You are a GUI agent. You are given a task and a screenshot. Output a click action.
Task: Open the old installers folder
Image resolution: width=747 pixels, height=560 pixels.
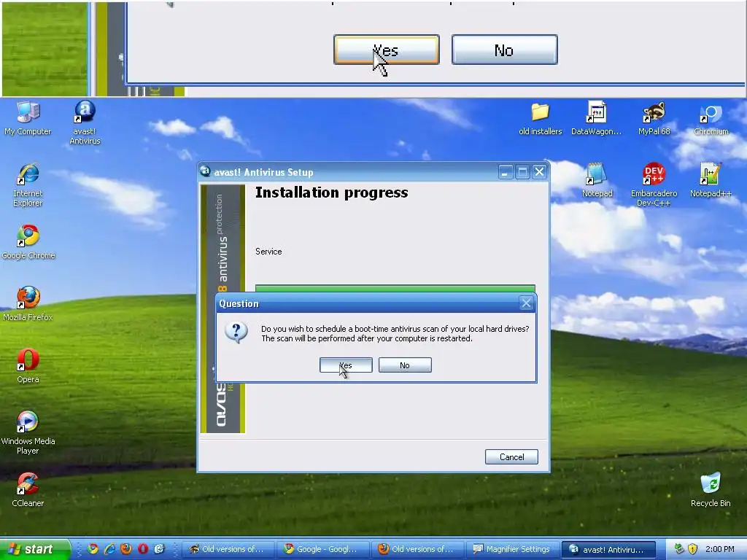(x=541, y=118)
